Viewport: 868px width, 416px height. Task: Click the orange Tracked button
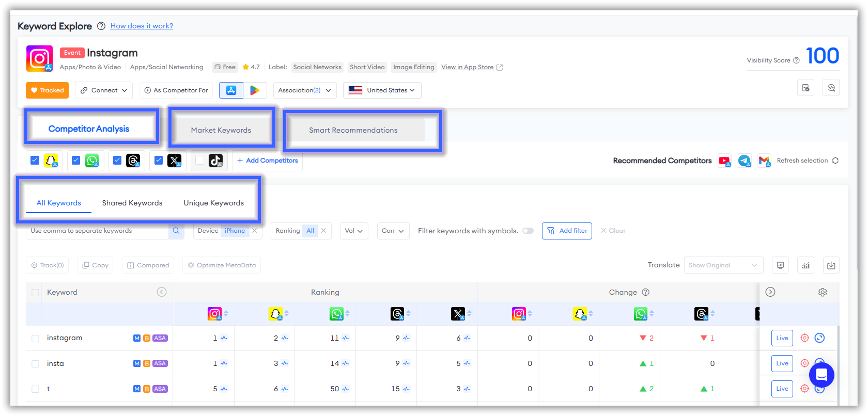point(48,90)
